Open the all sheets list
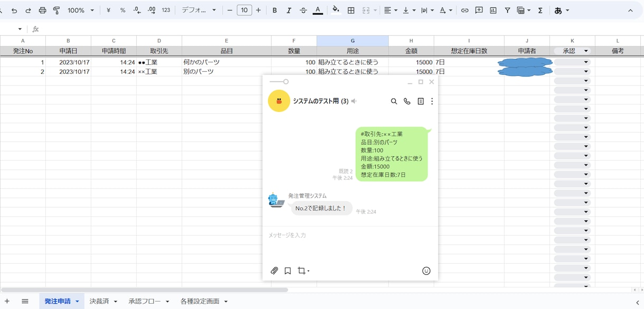 [25, 301]
